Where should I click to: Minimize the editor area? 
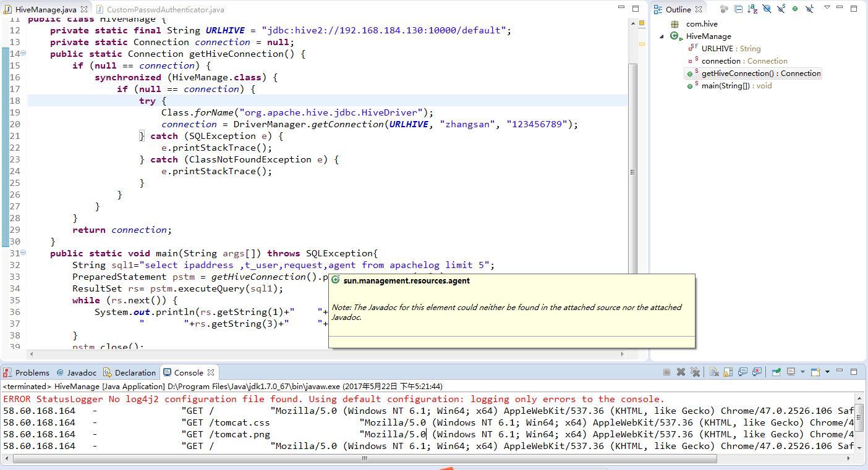pos(621,8)
